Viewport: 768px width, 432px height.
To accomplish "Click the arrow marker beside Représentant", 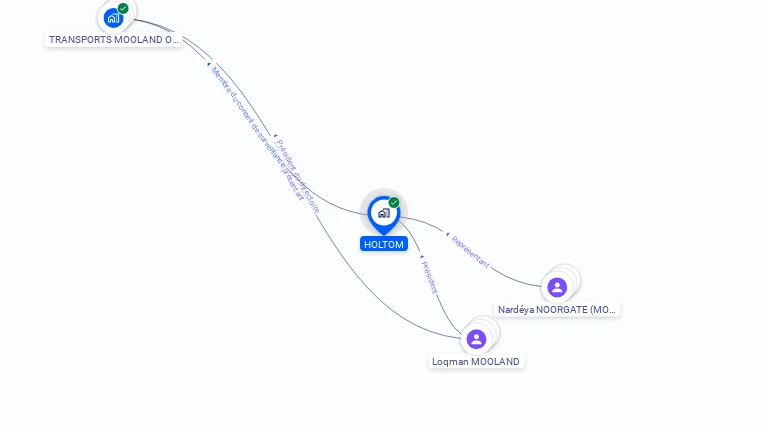I will pos(448,235).
